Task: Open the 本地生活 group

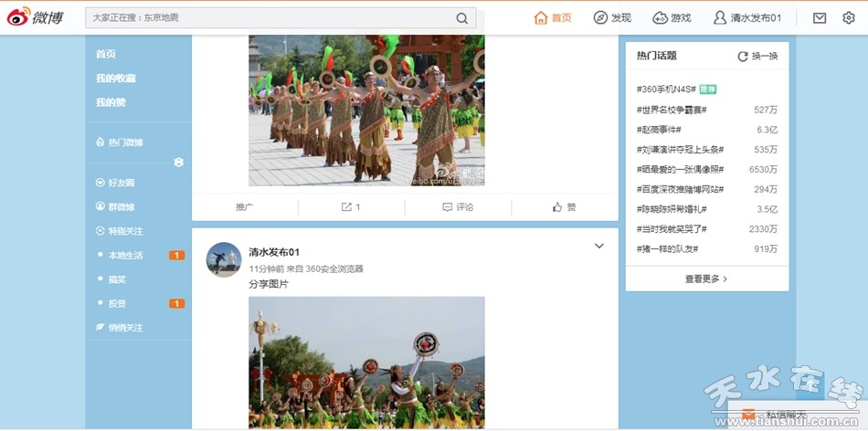Action: [126, 256]
